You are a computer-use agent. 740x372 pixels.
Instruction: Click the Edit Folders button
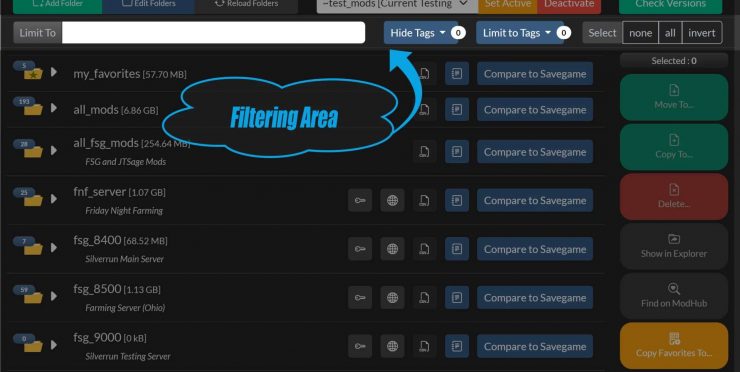pos(149,5)
